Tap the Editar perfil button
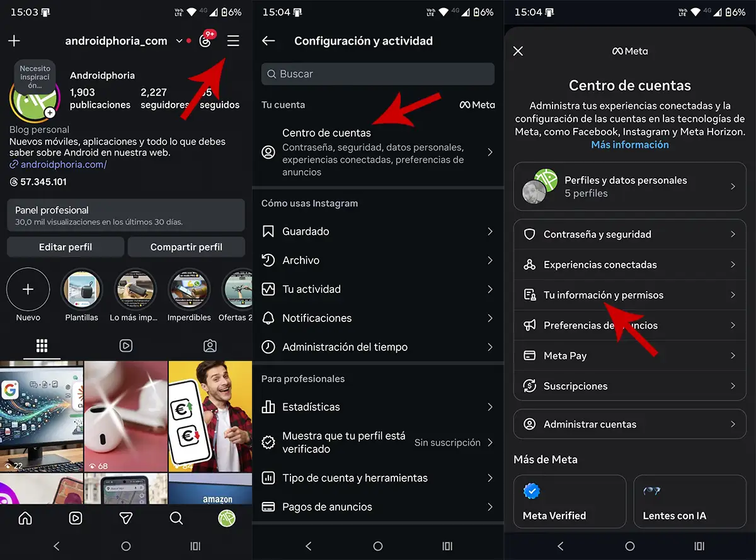This screenshot has width=756, height=560. tap(65, 247)
